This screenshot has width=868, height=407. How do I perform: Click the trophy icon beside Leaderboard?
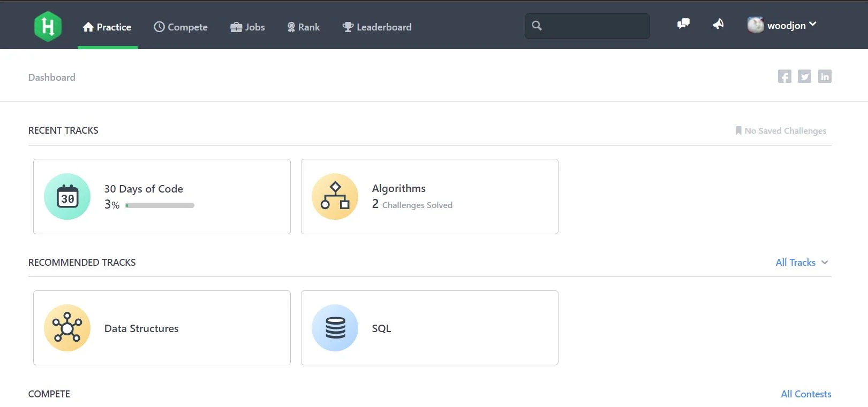(x=348, y=27)
